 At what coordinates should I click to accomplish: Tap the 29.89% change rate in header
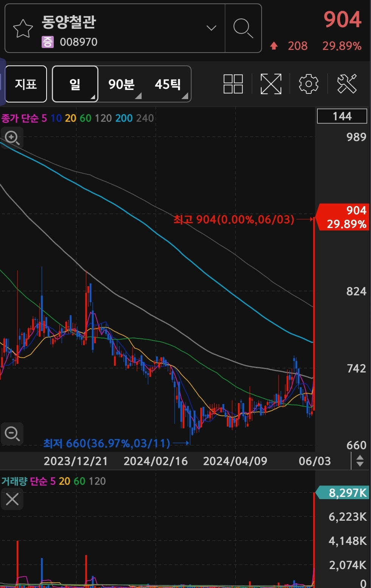[342, 46]
